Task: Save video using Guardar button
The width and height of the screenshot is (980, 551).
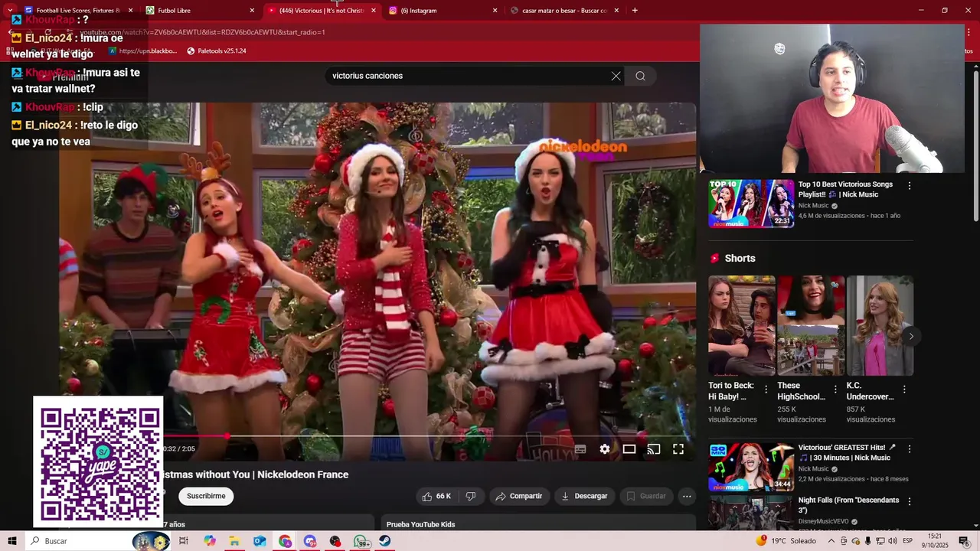Action: pyautogui.click(x=646, y=496)
